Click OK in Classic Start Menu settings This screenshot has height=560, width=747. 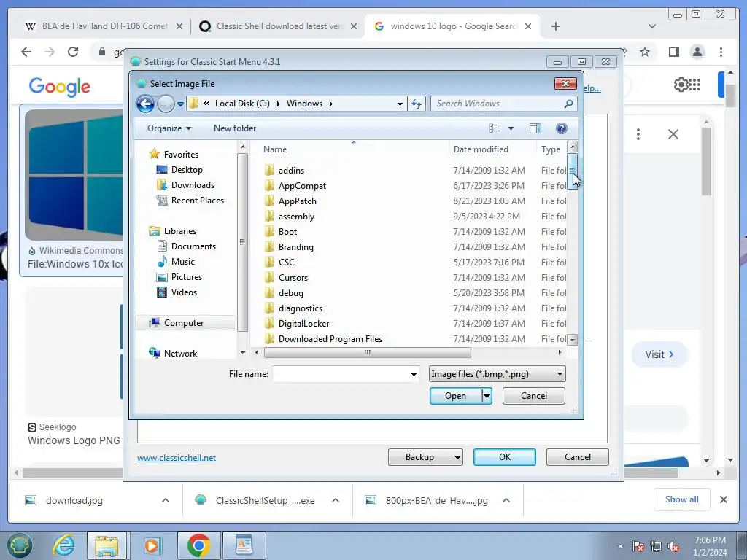click(505, 457)
